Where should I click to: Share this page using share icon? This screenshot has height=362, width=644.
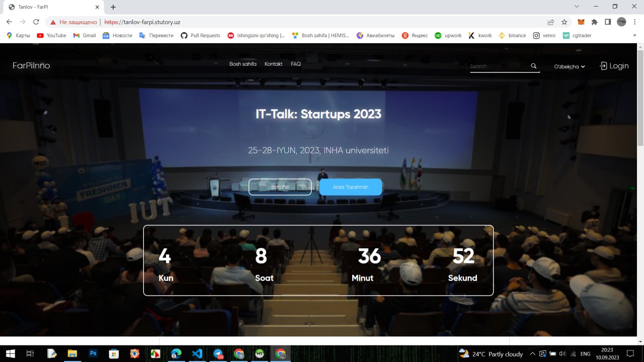(x=551, y=22)
